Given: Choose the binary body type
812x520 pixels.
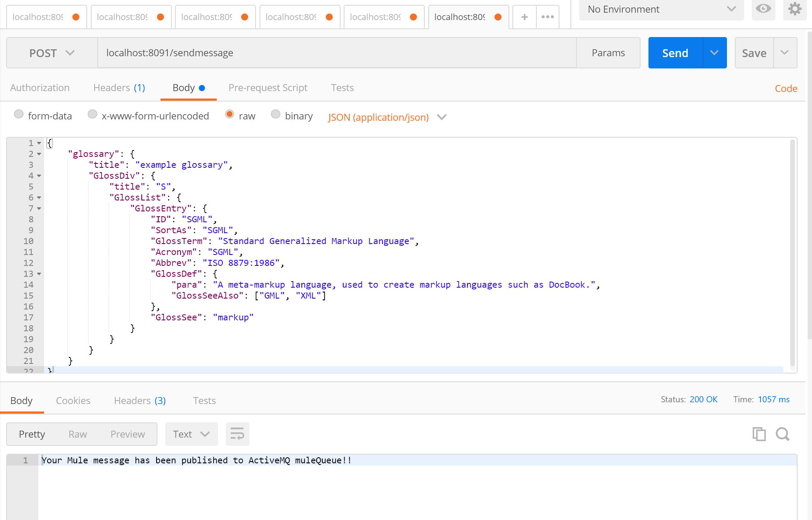Looking at the screenshot, I should (x=276, y=114).
